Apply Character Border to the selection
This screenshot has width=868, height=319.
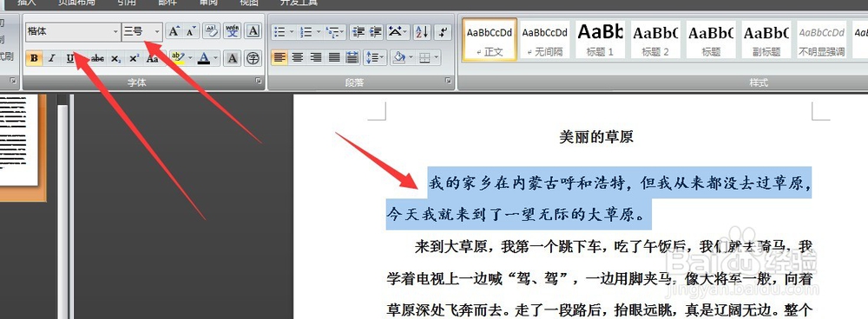click(253, 31)
